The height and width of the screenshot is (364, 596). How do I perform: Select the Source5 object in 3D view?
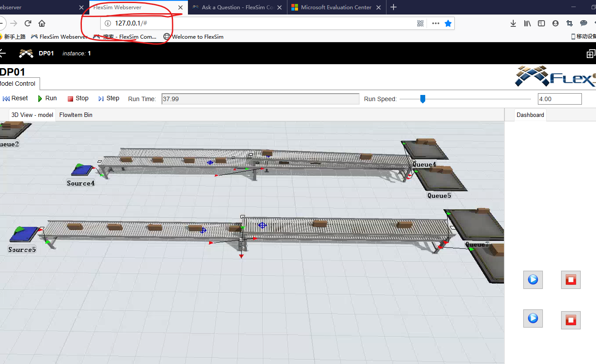point(24,234)
